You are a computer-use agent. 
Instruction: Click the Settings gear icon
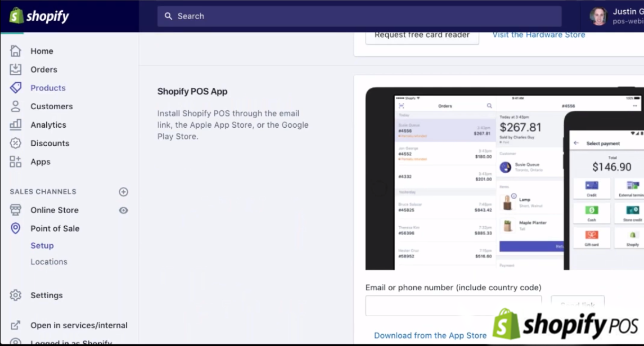pyautogui.click(x=16, y=295)
